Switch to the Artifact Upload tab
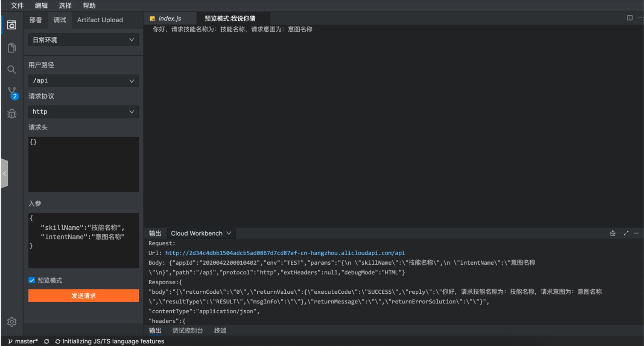This screenshot has width=644, height=346. pos(100,20)
